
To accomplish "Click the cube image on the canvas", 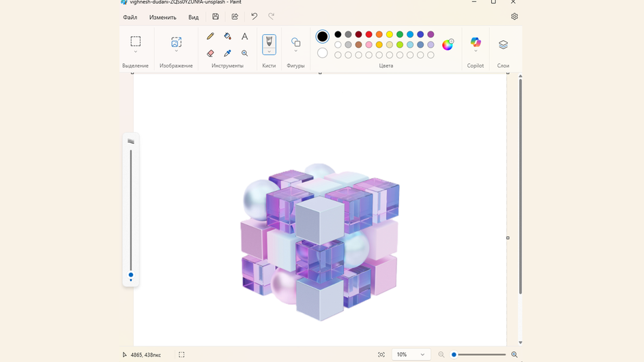I will pos(320,242).
